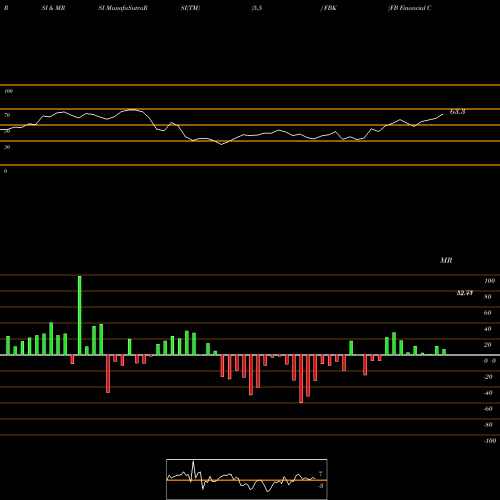
Task: Click the '40' label on MR axis
Action: (488, 329)
